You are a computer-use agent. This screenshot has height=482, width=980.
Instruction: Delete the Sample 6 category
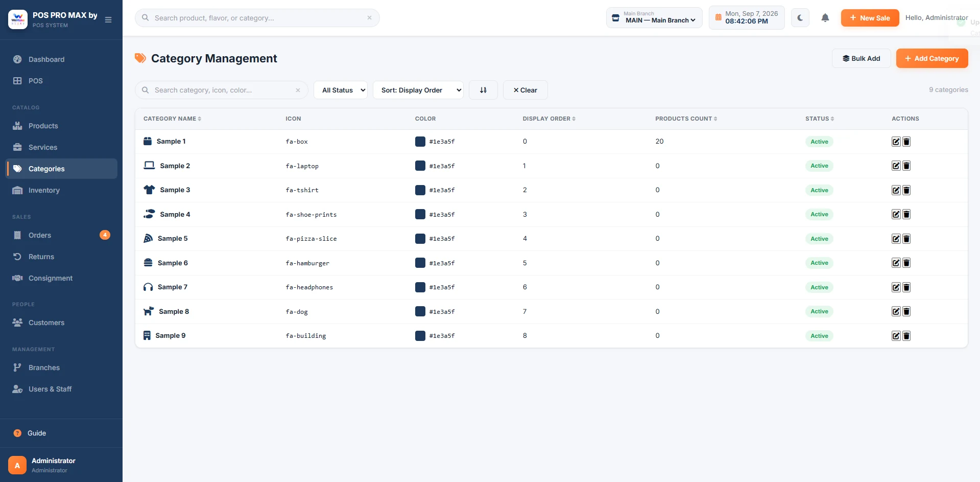coord(906,263)
